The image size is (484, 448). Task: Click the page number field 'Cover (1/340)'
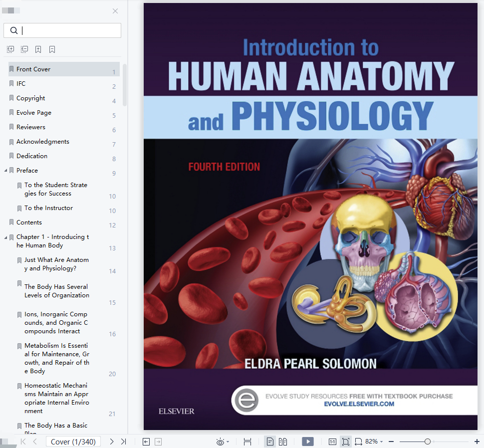(x=73, y=442)
